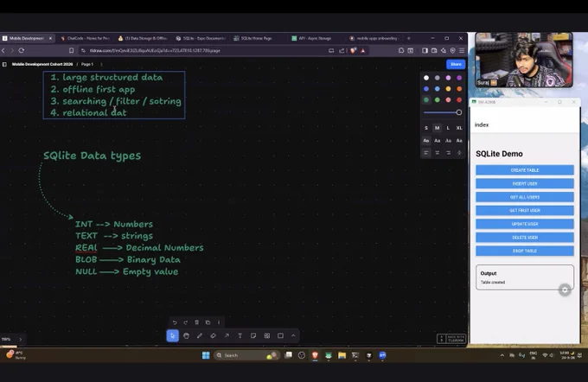Switch to mobile apps onboarding tab
The height and width of the screenshot is (382, 588).
tap(374, 38)
